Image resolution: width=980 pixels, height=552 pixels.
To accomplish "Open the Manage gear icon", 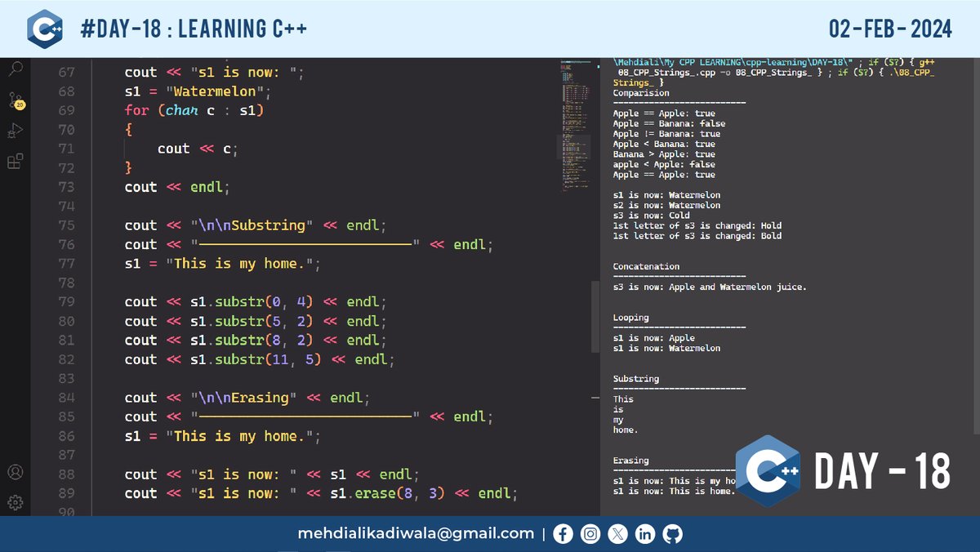I will coord(15,501).
